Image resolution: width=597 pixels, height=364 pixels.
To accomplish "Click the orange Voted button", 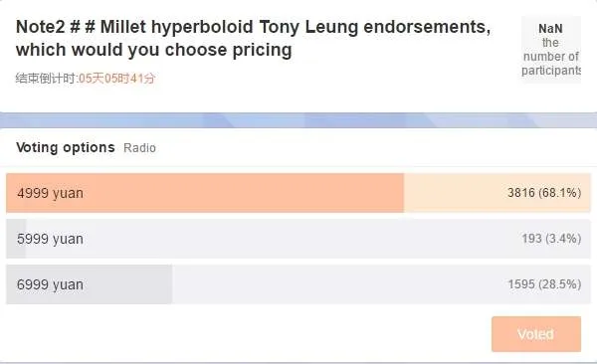I will [x=536, y=334].
